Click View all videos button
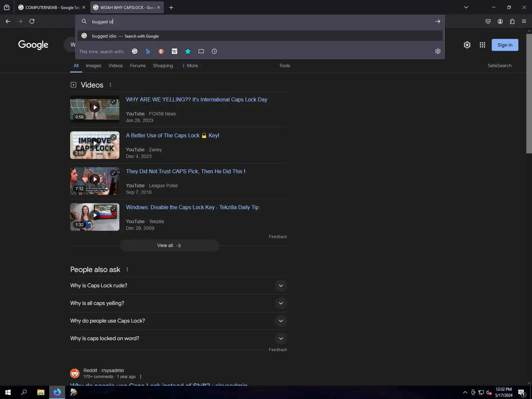Screen dimensions: 532x399 click(x=169, y=245)
